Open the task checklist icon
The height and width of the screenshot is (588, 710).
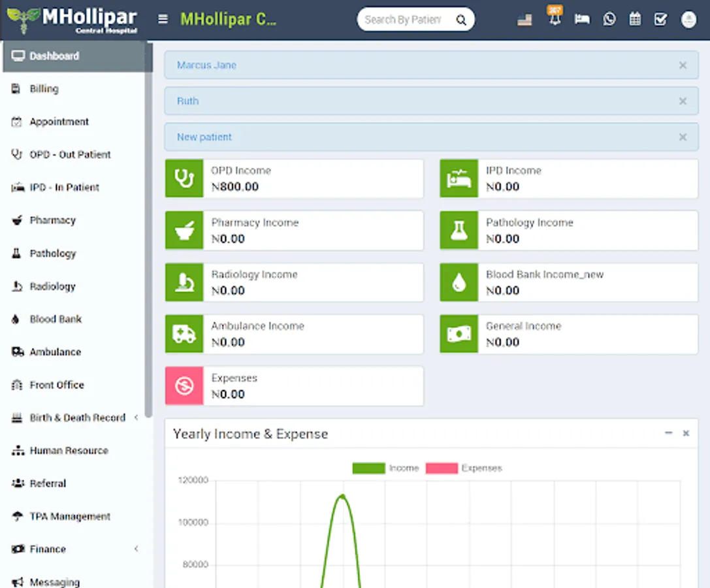click(660, 19)
